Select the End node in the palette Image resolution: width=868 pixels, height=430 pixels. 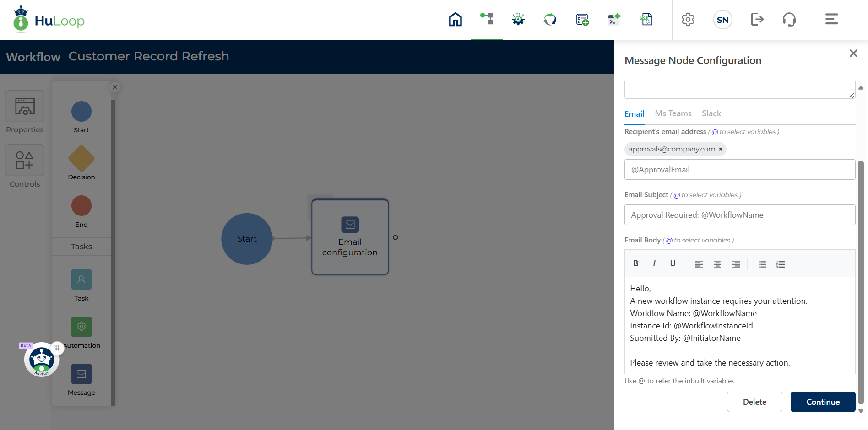[81, 206]
